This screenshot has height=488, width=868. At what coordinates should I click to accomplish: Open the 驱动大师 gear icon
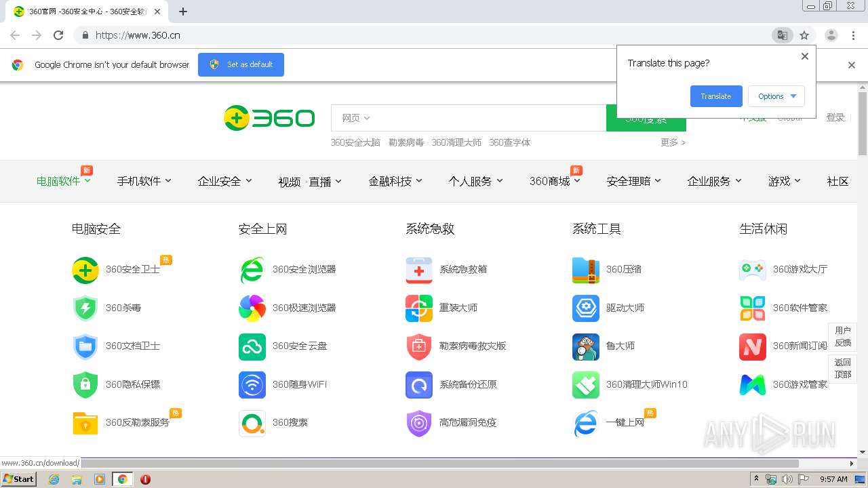pos(586,308)
